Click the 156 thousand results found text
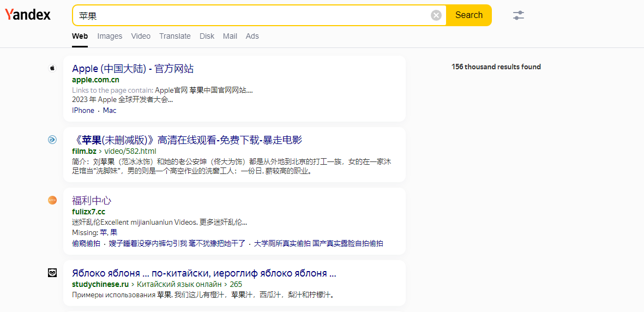Image resolution: width=644 pixels, height=312 pixels. point(496,67)
